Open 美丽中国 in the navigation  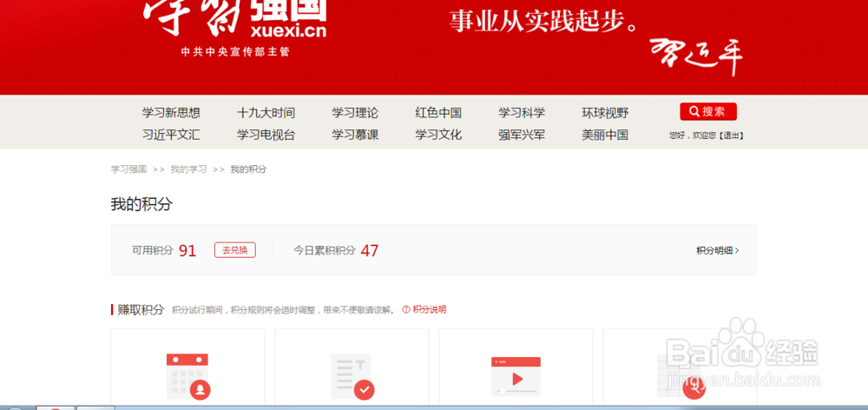[605, 135]
